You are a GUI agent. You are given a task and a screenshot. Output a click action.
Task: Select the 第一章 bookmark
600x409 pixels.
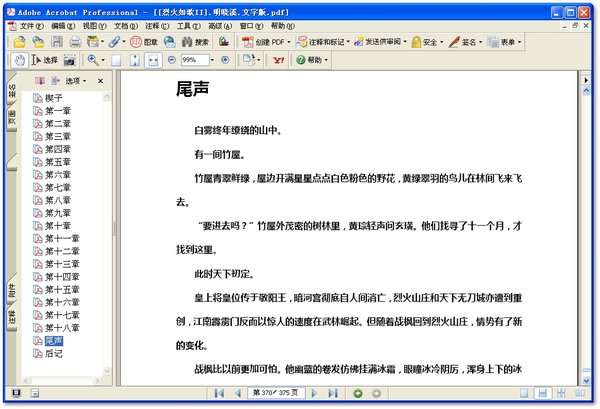(x=58, y=111)
